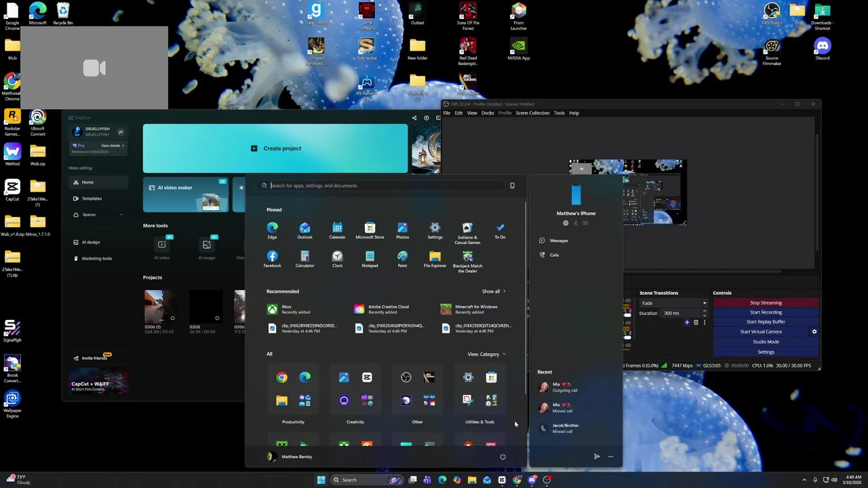Click the power button in Start menu

(502, 456)
